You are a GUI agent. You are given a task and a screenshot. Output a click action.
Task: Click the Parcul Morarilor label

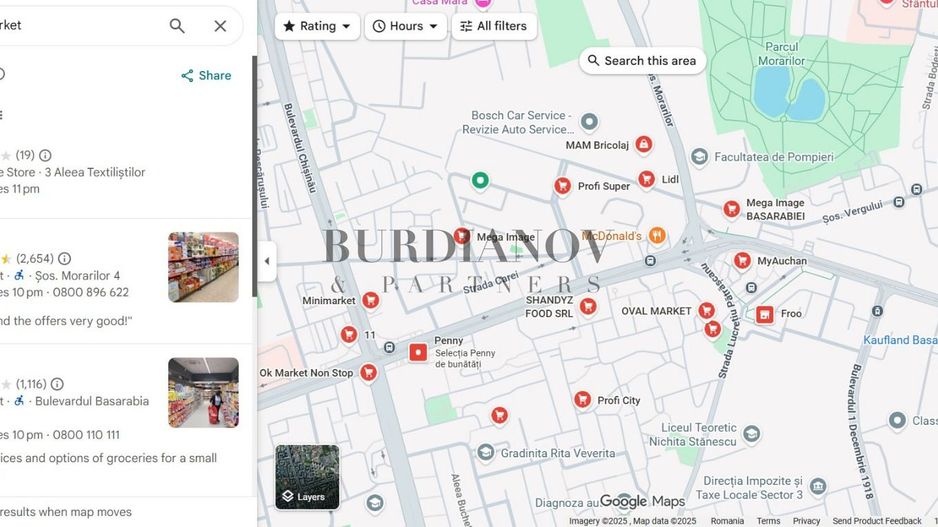[x=781, y=54]
